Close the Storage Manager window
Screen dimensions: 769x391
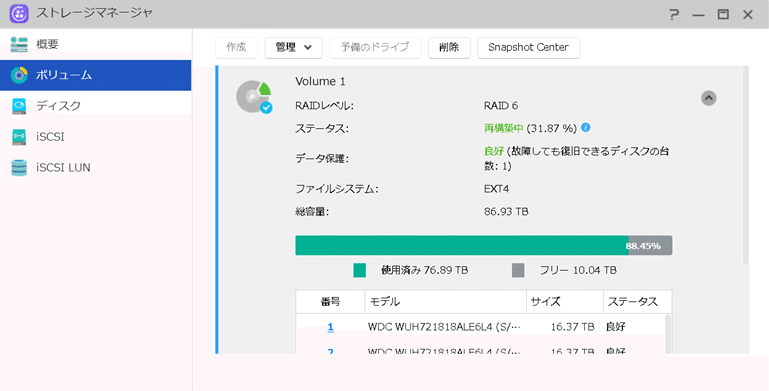[x=748, y=15]
